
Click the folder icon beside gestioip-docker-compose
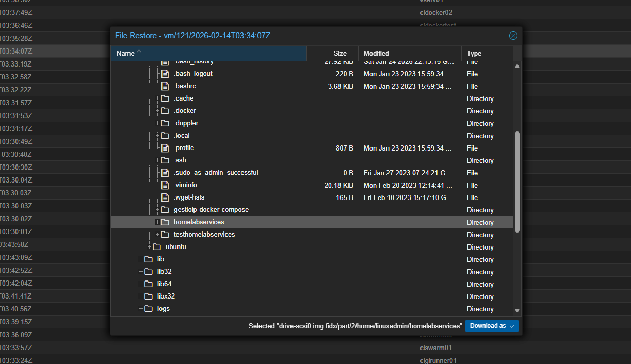(x=165, y=210)
